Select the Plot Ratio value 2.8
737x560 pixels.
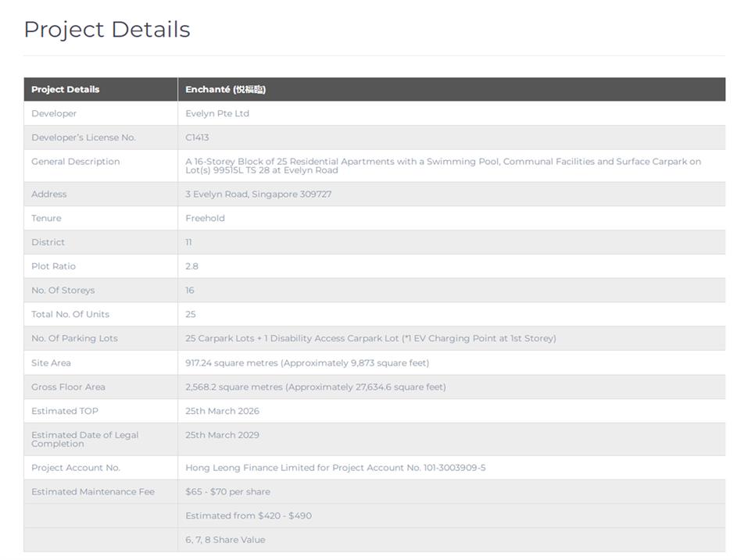click(191, 266)
